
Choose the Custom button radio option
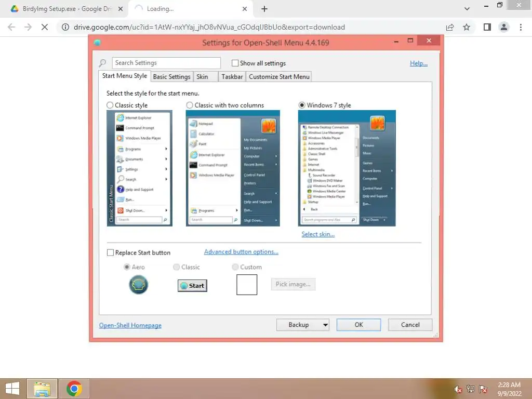(235, 267)
